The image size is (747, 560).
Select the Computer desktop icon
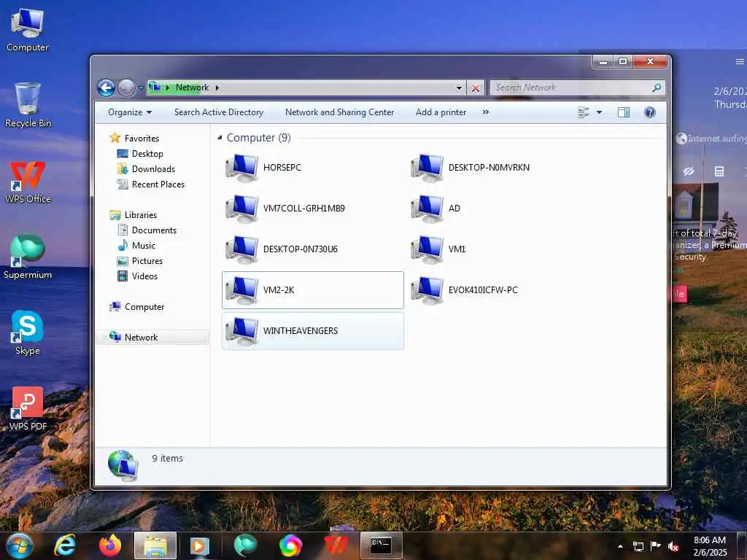(x=27, y=29)
